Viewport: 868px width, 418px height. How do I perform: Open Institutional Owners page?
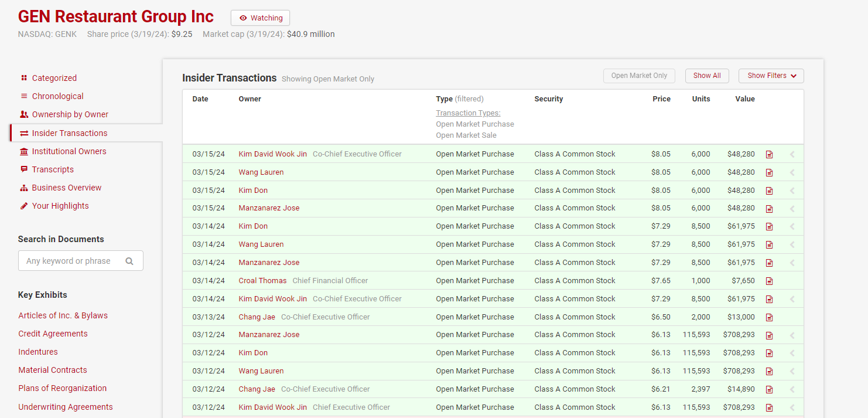tap(69, 151)
